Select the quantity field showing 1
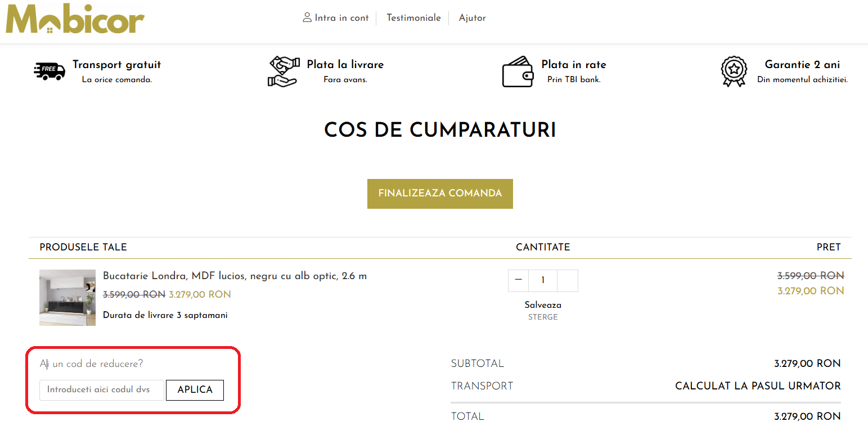The image size is (868, 426). pyautogui.click(x=542, y=280)
